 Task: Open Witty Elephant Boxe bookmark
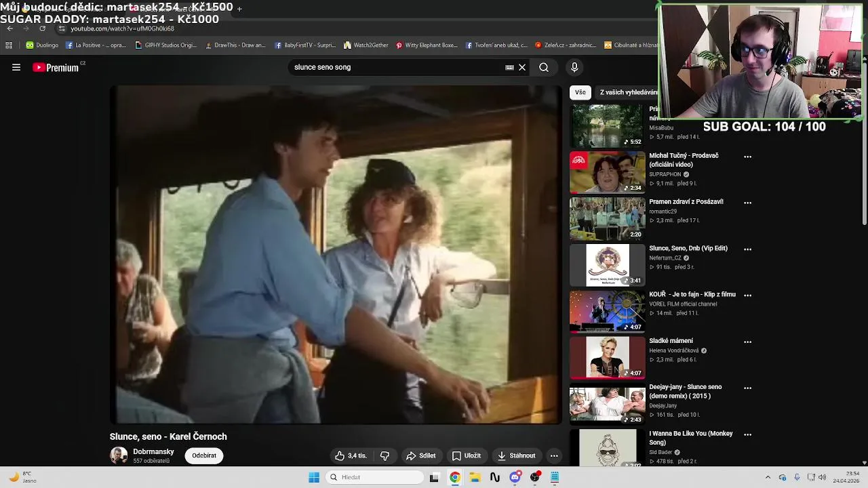427,45
